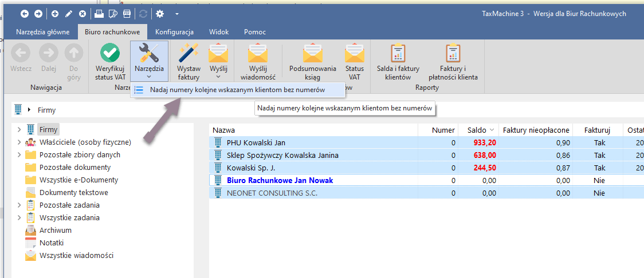644x278 pixels.
Task: Sort the table by the Saldo column header
Action: point(476,130)
